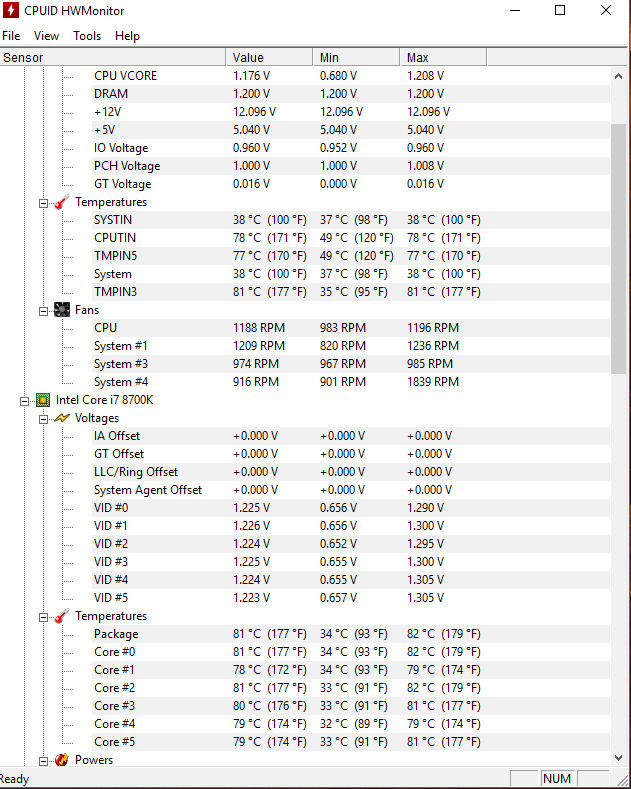Collapse the Intel Core i7 8700K node

pyautogui.click(x=25, y=400)
